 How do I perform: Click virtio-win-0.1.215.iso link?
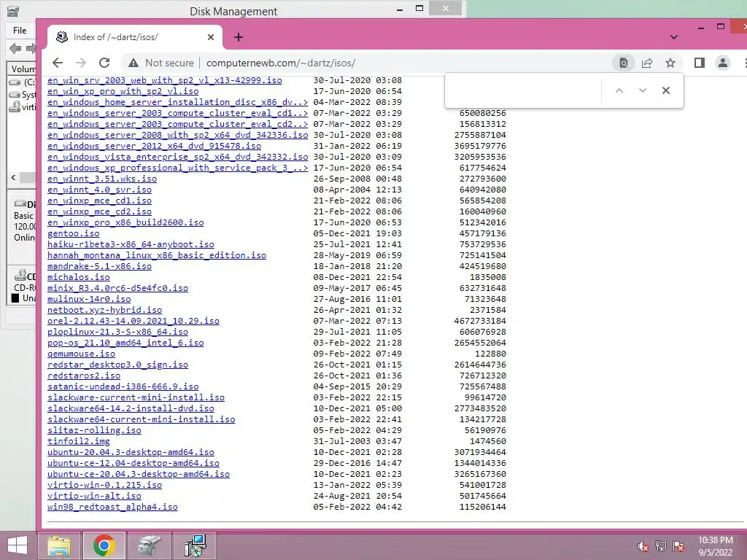104,485
